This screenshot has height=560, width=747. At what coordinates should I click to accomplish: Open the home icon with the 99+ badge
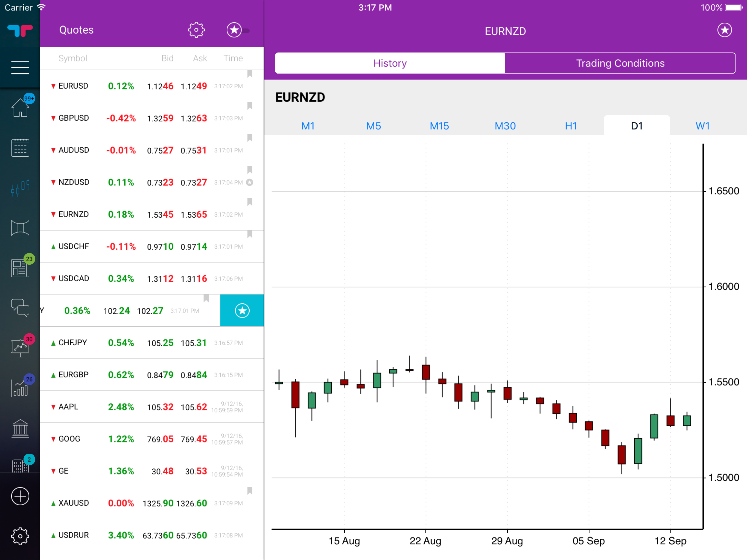[20, 108]
